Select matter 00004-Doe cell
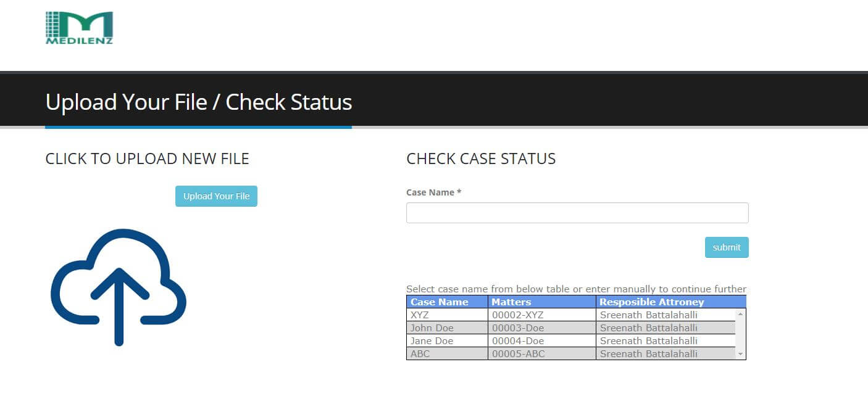Image resolution: width=868 pixels, height=412 pixels. click(x=517, y=341)
